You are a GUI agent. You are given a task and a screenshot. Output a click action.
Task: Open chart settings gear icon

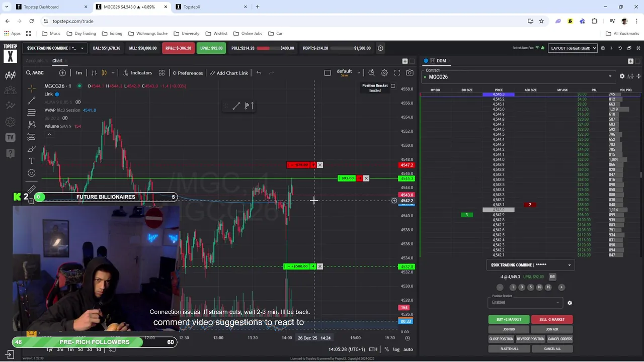coord(384,73)
